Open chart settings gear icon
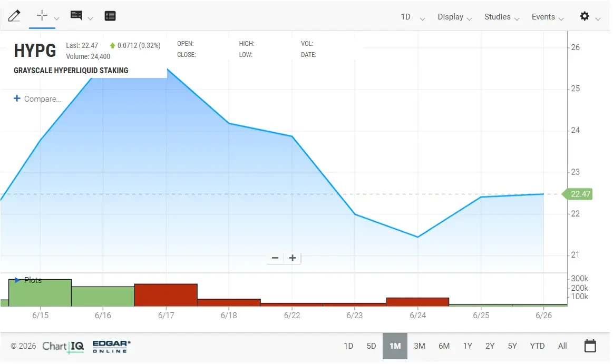 [x=585, y=16]
